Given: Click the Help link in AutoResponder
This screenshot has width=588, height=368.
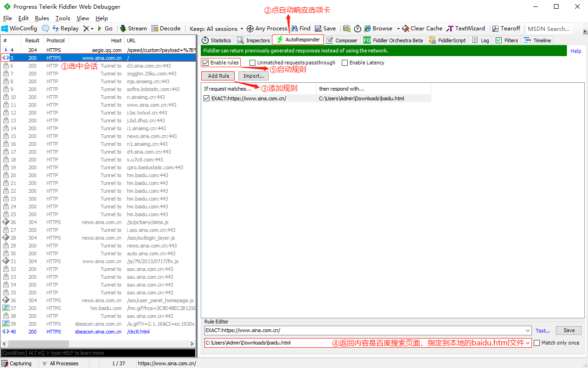Looking at the screenshot, I should pos(576,51).
